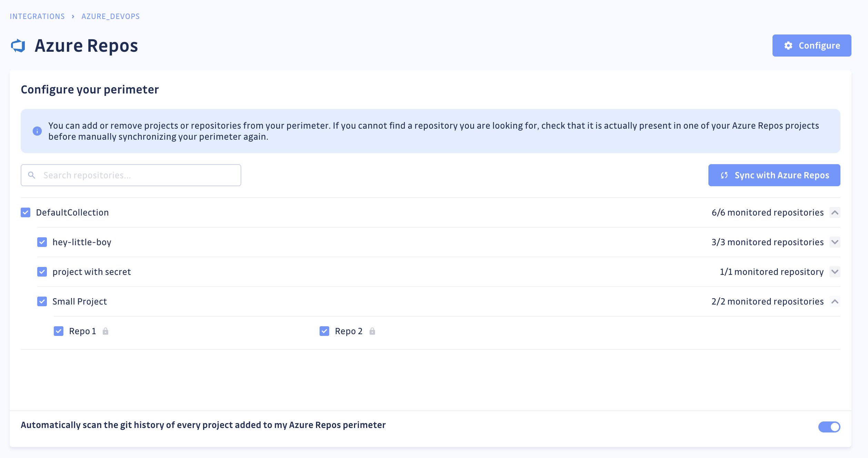Image resolution: width=868 pixels, height=458 pixels.
Task: Expand the project with secret row
Action: 835,272
